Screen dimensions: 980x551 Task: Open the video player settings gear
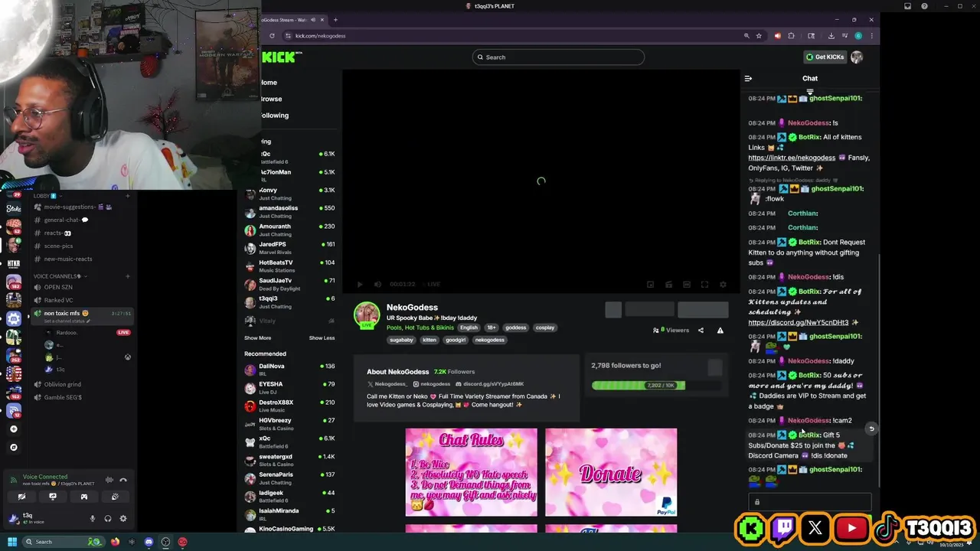[x=723, y=285]
